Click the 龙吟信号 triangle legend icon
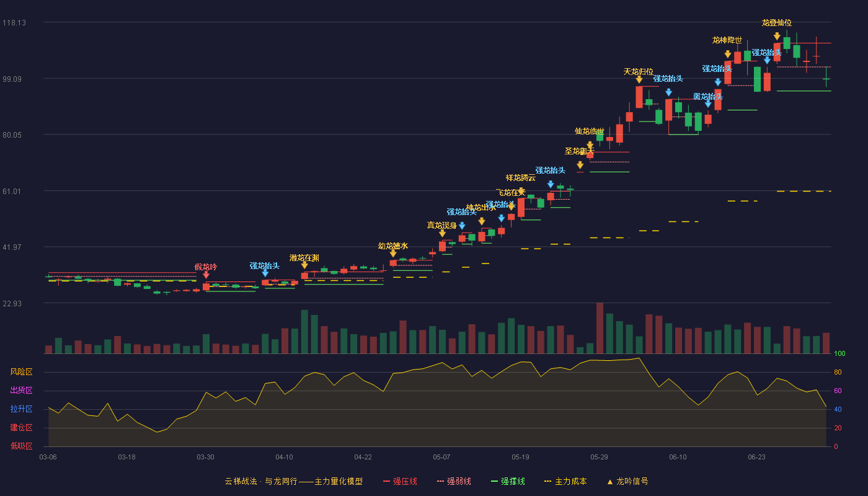The width and height of the screenshot is (868, 496). [x=609, y=481]
